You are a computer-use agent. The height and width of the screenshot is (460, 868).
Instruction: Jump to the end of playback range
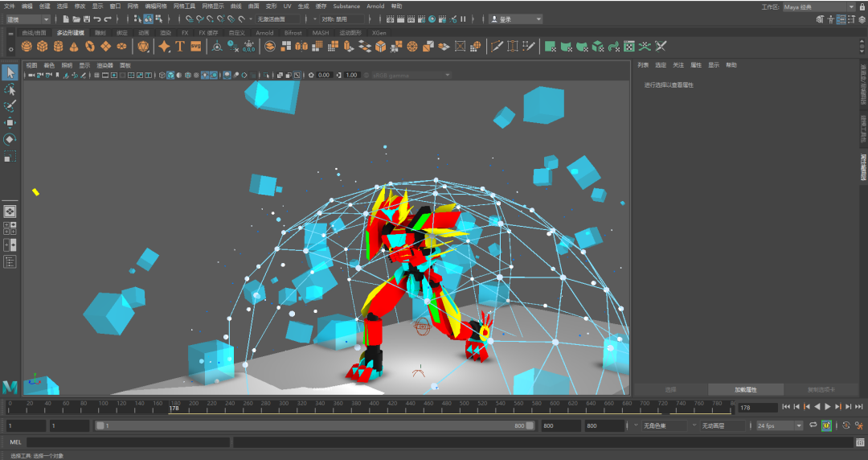(859, 407)
